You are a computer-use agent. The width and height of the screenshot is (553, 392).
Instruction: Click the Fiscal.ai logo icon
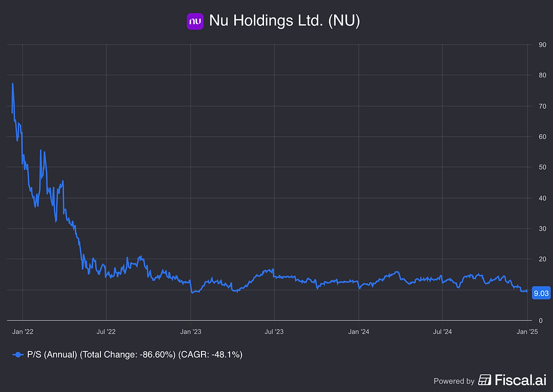coord(485,380)
